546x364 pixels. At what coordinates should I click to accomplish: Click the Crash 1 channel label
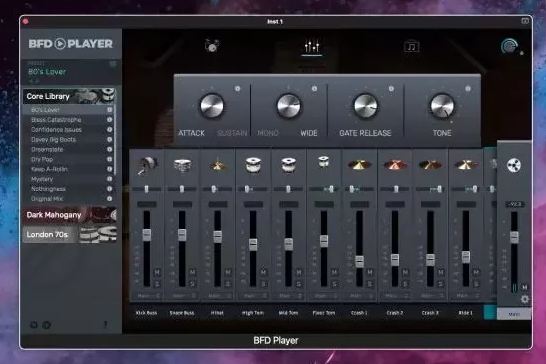point(359,313)
